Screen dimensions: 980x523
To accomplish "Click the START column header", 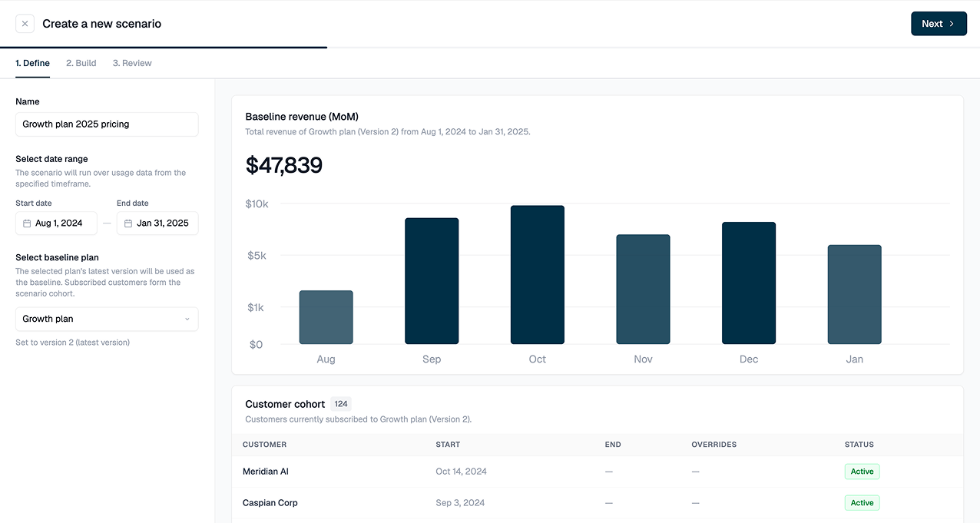I will (x=448, y=445).
